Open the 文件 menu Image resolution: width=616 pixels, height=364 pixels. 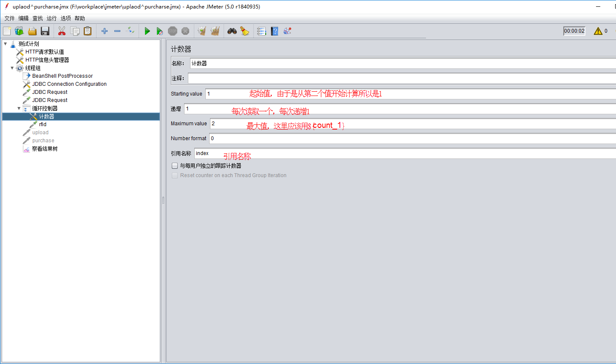tap(9, 18)
